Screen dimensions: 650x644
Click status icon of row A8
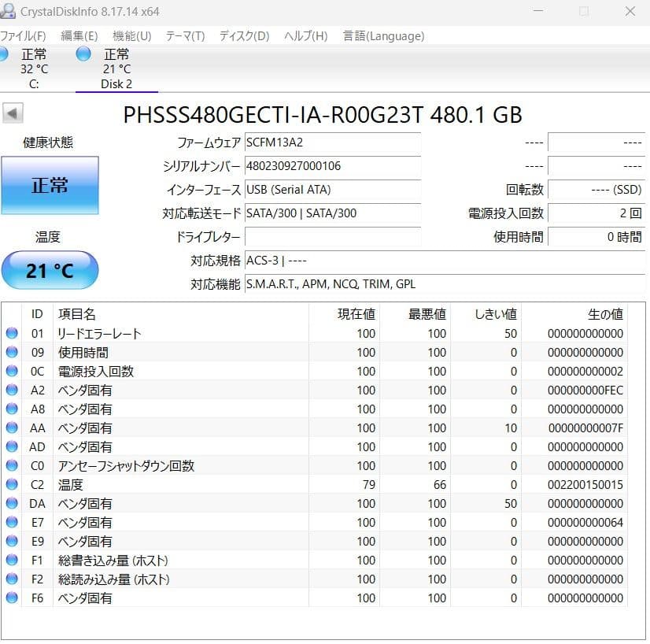(12, 409)
